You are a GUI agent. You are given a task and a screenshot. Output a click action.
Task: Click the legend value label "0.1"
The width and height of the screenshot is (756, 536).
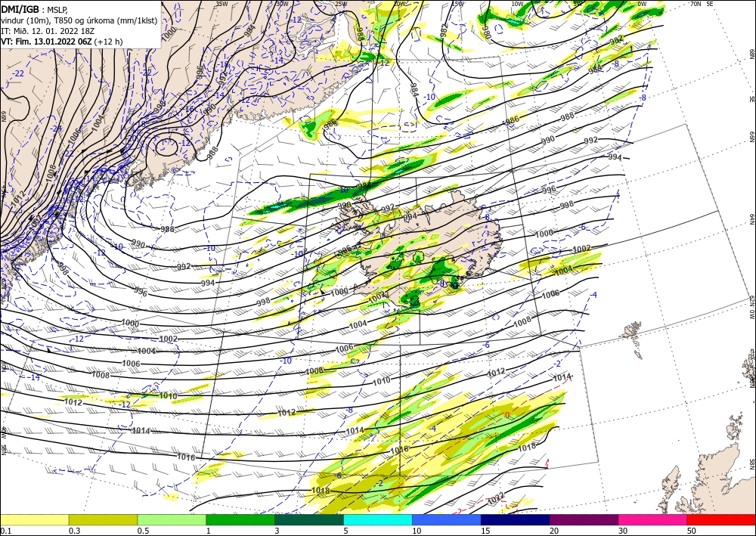5,531
